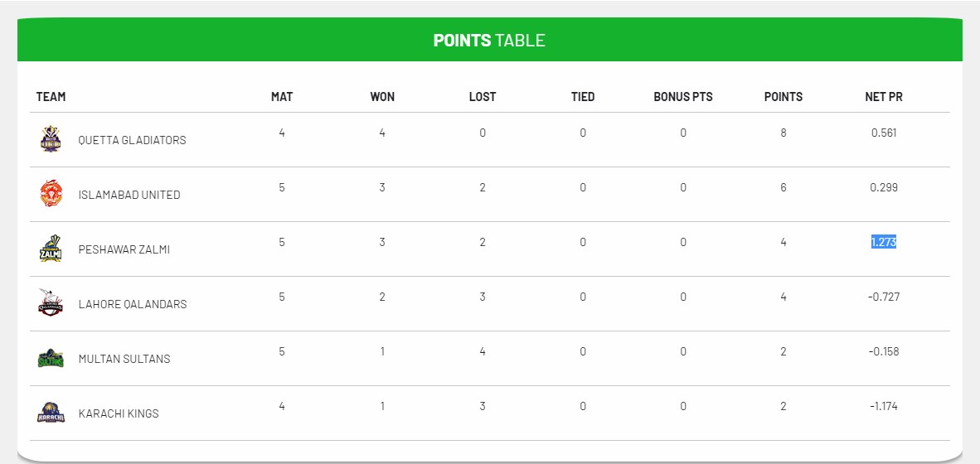Image resolution: width=980 pixels, height=464 pixels.
Task: Open the Islamabad United team name link
Action: pos(129,195)
